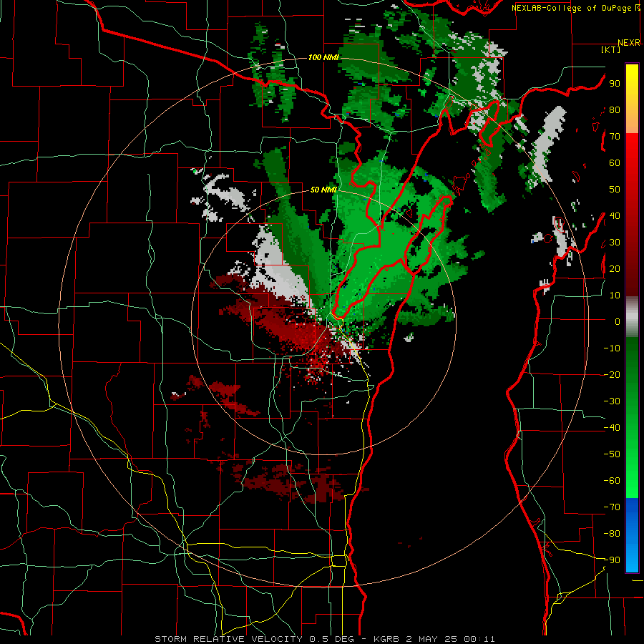Click the -10 value on velocity scale
Image resolution: width=644 pixels, height=644 pixels.
612,348
